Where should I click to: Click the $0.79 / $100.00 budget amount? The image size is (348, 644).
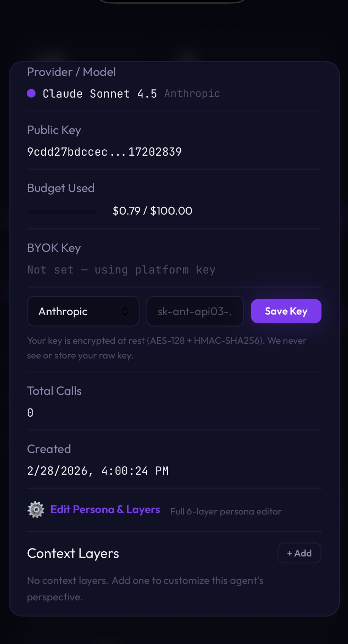pyautogui.click(x=152, y=211)
